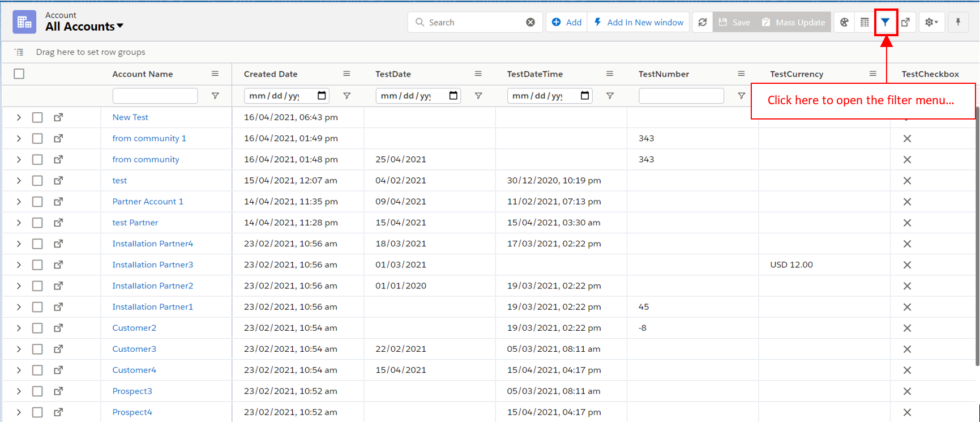The image size is (980, 422).
Task: Click the table columns icon in toolbar
Action: 865,23
